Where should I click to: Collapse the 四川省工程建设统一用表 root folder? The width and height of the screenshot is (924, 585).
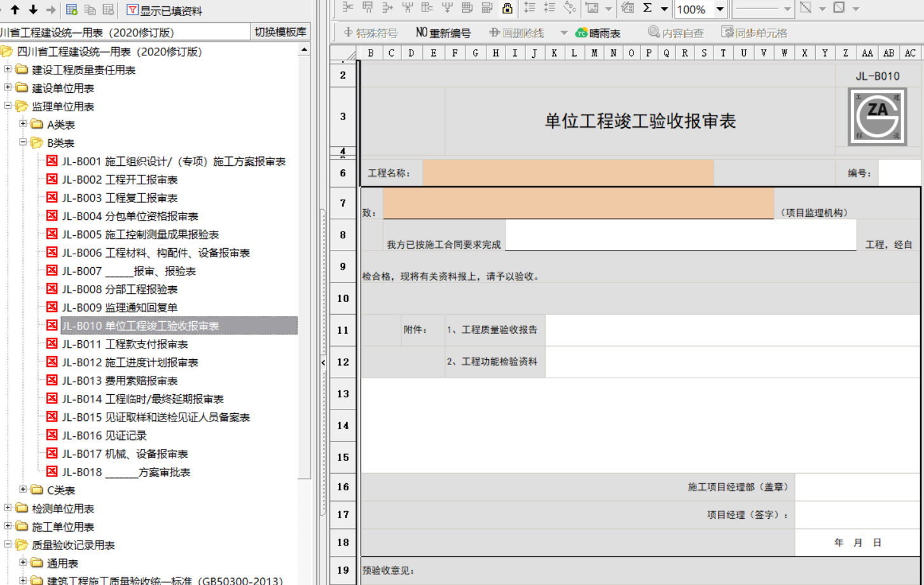point(6,52)
